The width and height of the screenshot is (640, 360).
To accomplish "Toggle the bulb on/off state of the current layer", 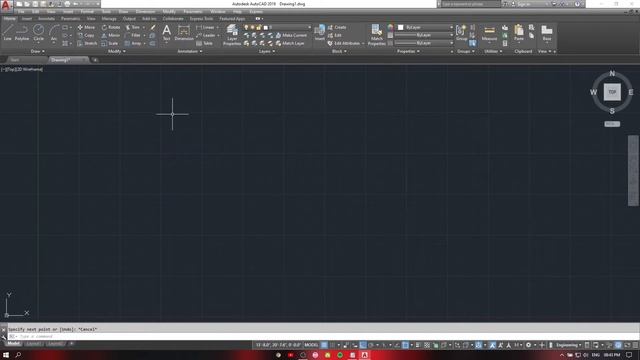I will click(246, 27).
